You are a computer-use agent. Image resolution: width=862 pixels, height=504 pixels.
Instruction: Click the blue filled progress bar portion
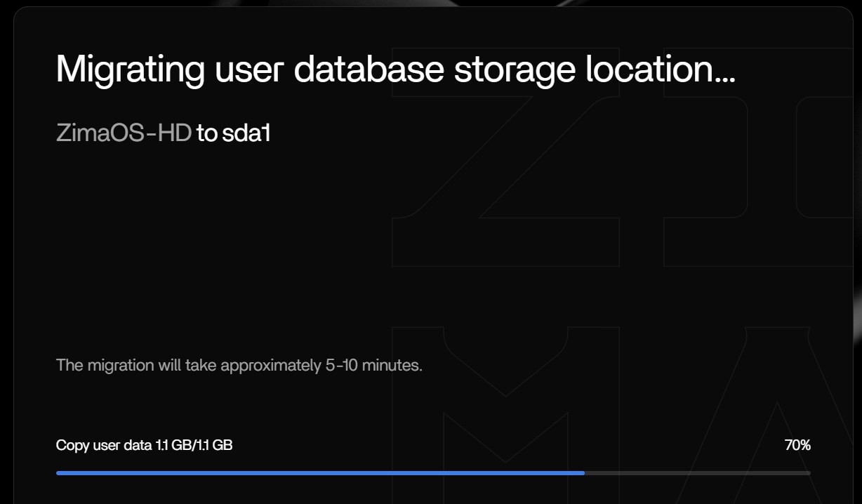[x=319, y=473]
